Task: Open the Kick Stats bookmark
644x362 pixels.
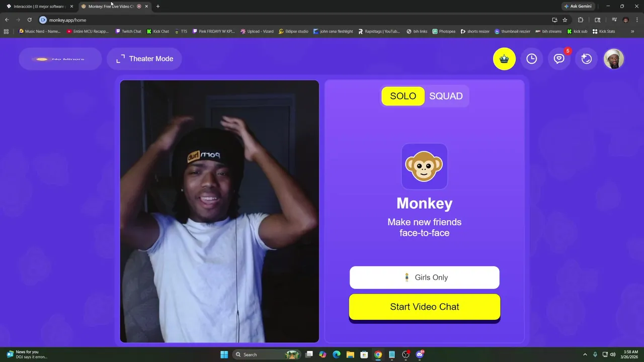Action: (x=604, y=31)
